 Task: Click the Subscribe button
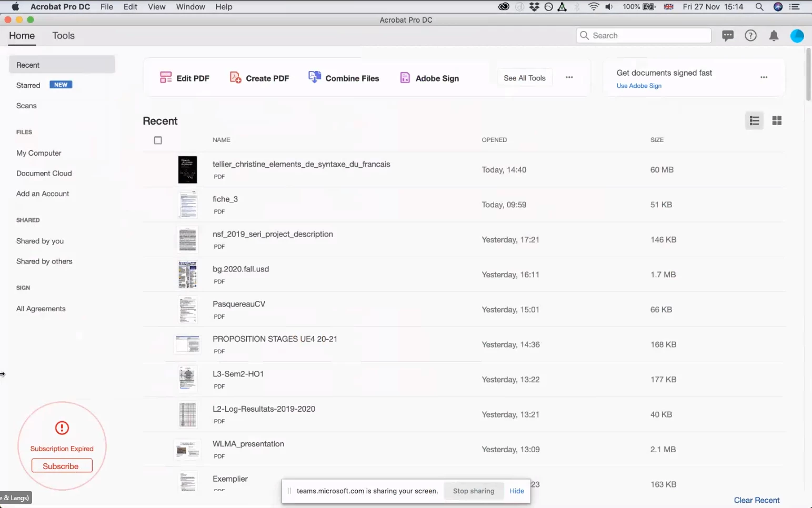click(62, 466)
